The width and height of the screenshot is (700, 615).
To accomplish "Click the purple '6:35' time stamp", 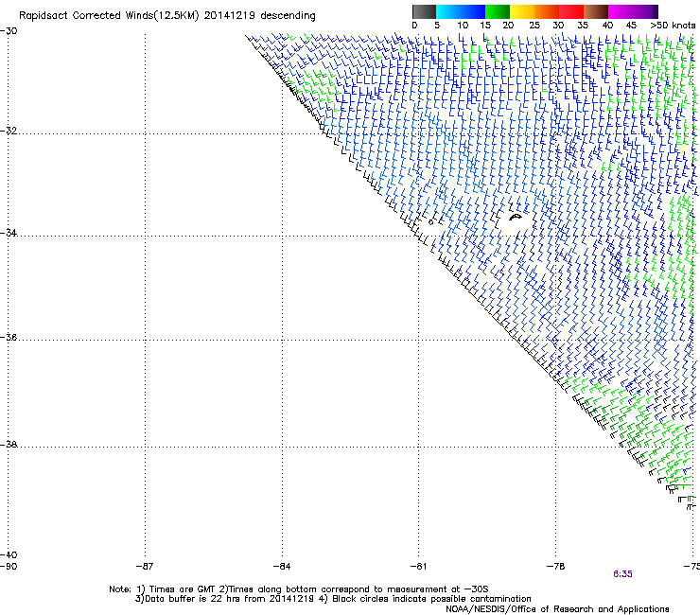I will 622,574.
